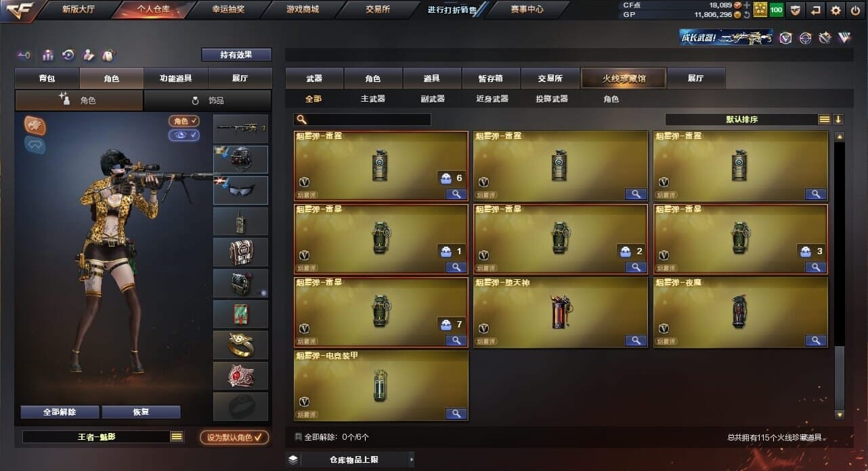Click the 全部解除 button

pos(60,412)
